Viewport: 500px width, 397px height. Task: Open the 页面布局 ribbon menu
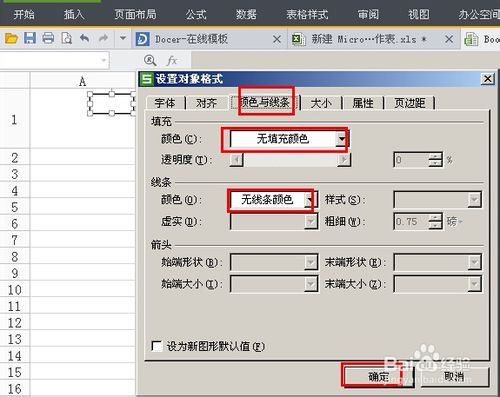(135, 14)
